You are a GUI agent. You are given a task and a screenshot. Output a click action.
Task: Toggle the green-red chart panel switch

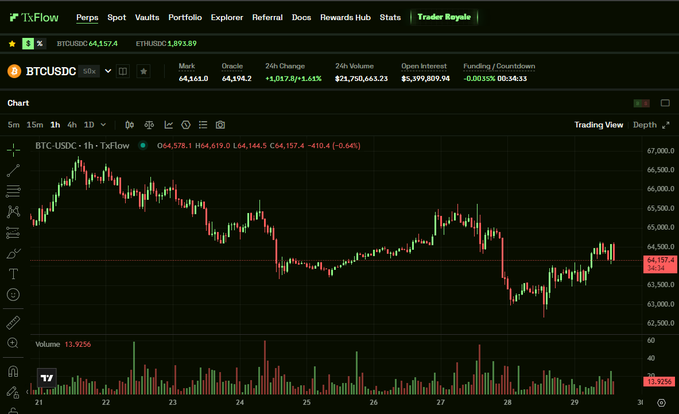pyautogui.click(x=641, y=103)
